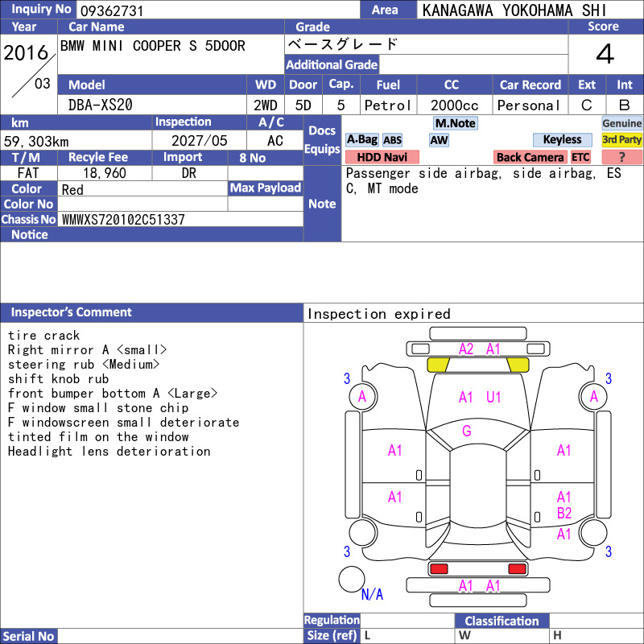The height and width of the screenshot is (644, 644).
Task: Select the Genuine badge
Action: 621,123
